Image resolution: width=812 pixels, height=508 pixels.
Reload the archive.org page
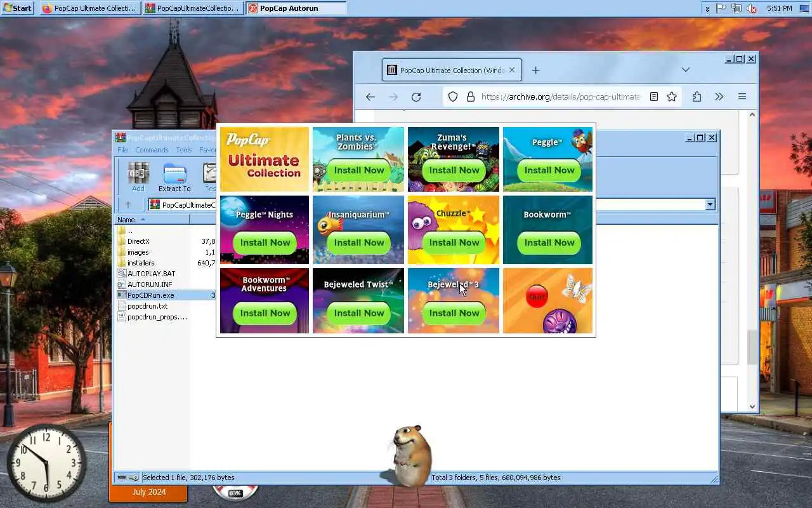[416, 97]
